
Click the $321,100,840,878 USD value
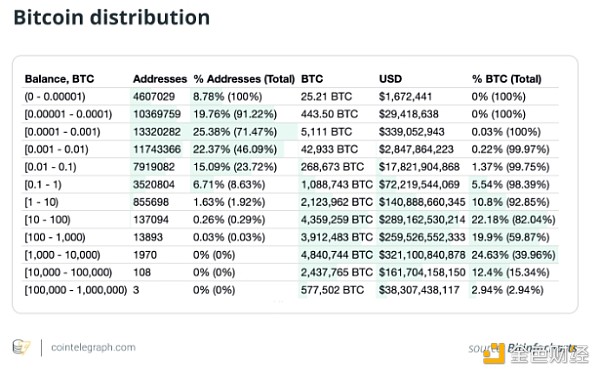[x=422, y=255]
